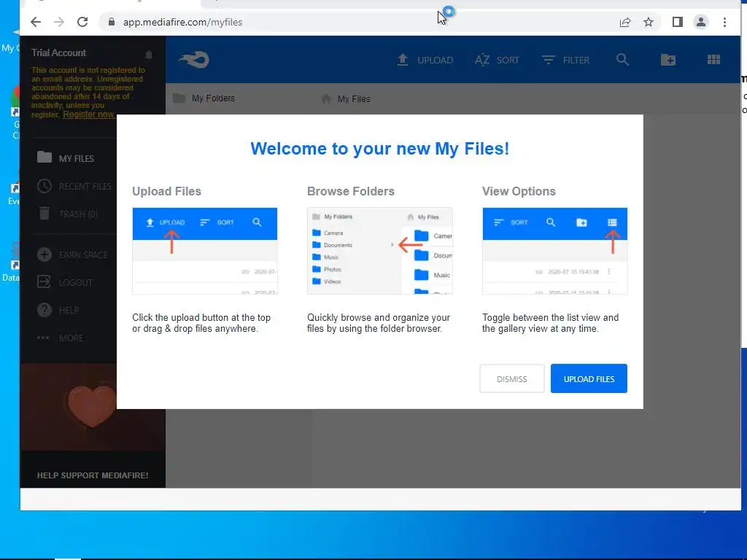Click the clock icon beside RECENT FILES
Viewport: 747px width, 560px height.
[44, 186]
